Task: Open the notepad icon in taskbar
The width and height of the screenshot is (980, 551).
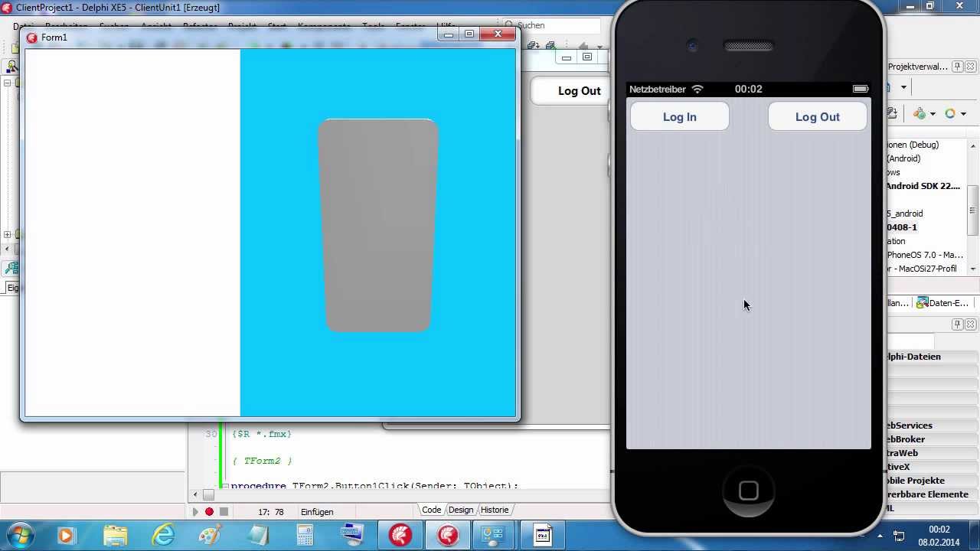Action: pos(257,536)
